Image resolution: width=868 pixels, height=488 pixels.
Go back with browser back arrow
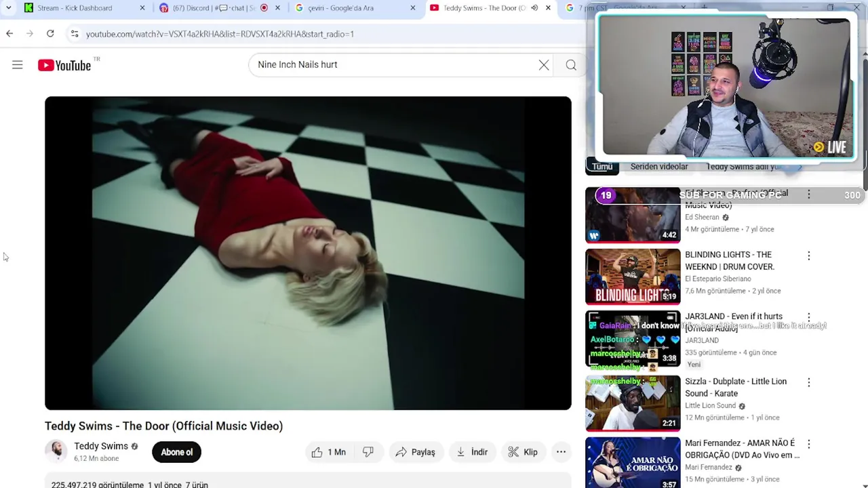click(x=9, y=33)
